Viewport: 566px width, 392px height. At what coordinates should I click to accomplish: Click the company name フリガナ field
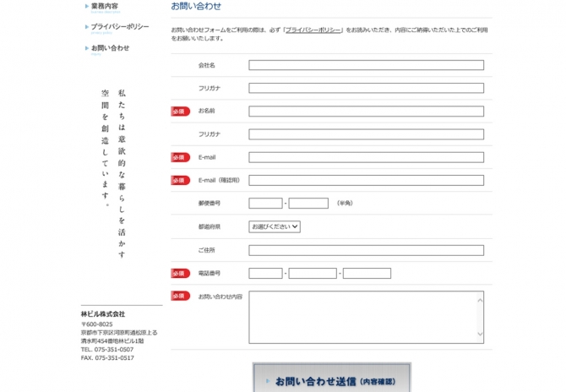coord(366,88)
